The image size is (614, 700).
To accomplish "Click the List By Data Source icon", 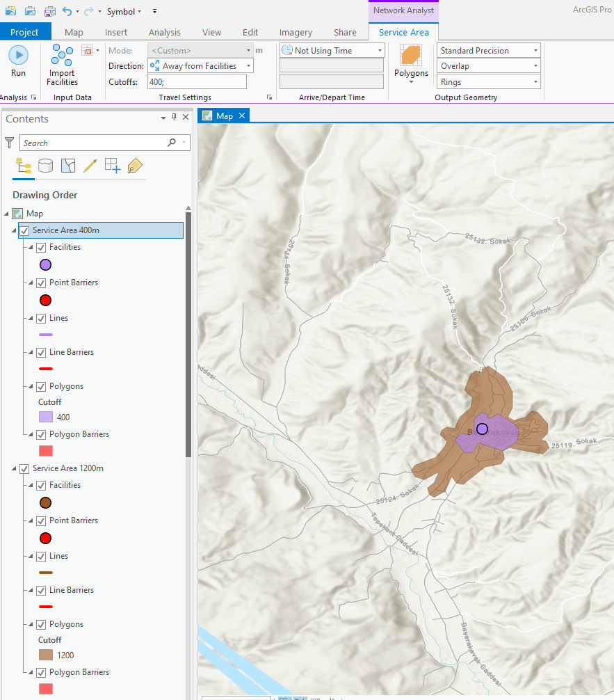I will (45, 166).
